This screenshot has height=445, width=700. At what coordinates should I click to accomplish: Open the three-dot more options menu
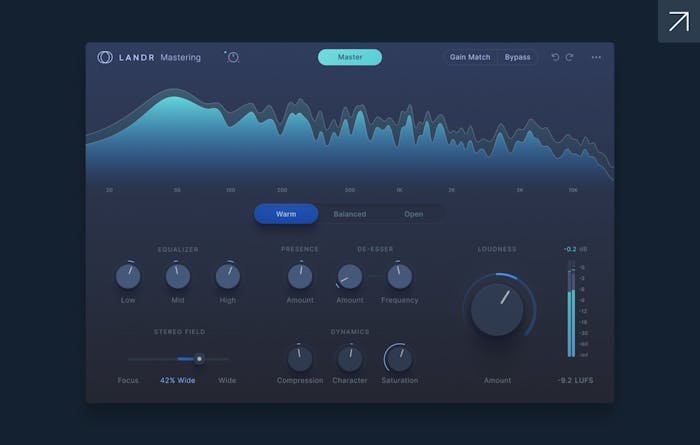coord(596,57)
